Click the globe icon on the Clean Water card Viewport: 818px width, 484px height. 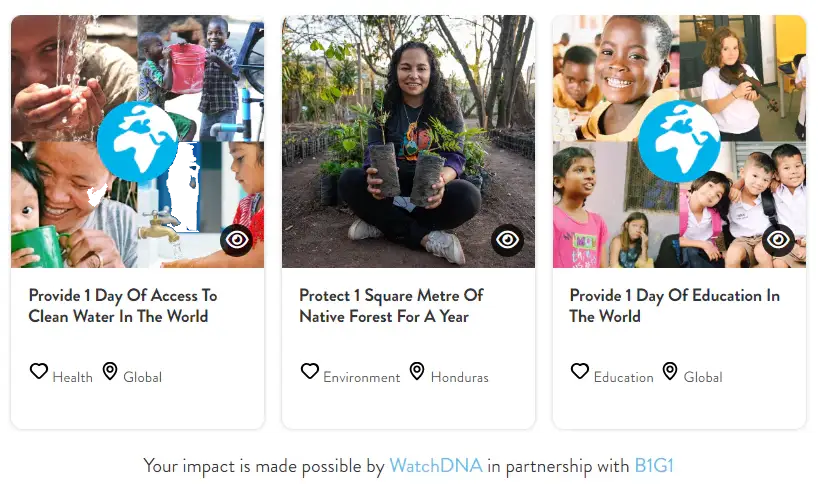coord(138,141)
